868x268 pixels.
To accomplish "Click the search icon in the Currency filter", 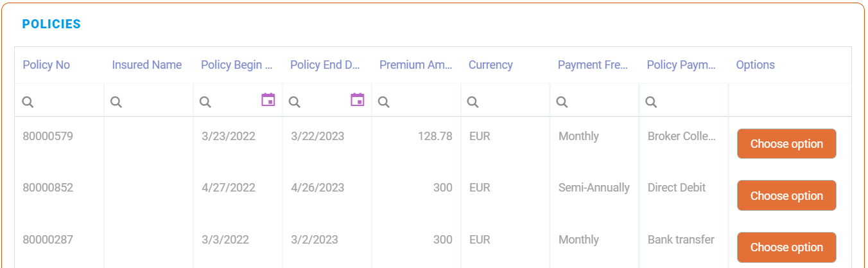I will pyautogui.click(x=473, y=102).
